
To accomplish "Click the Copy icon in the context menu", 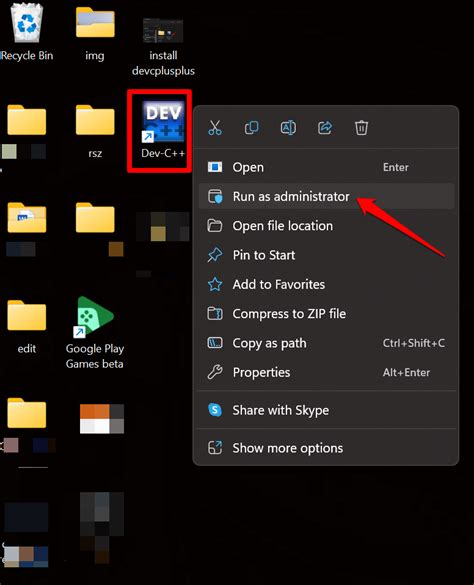I will (x=252, y=128).
